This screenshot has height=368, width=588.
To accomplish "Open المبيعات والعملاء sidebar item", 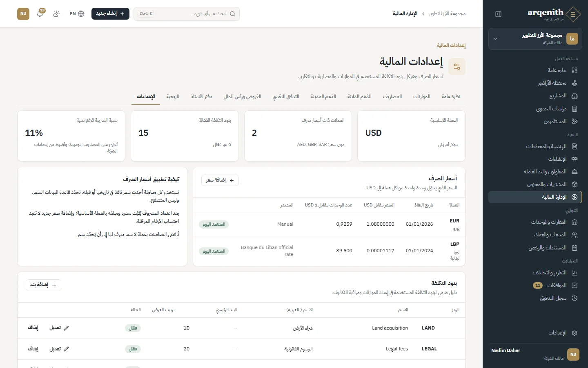I will tap(535, 235).
